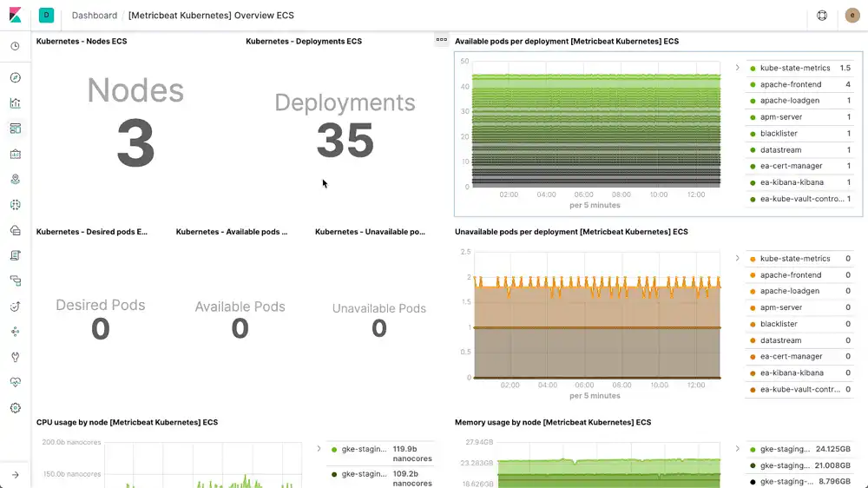Open the Management gear icon
This screenshot has width=868, height=488.
[x=15, y=407]
